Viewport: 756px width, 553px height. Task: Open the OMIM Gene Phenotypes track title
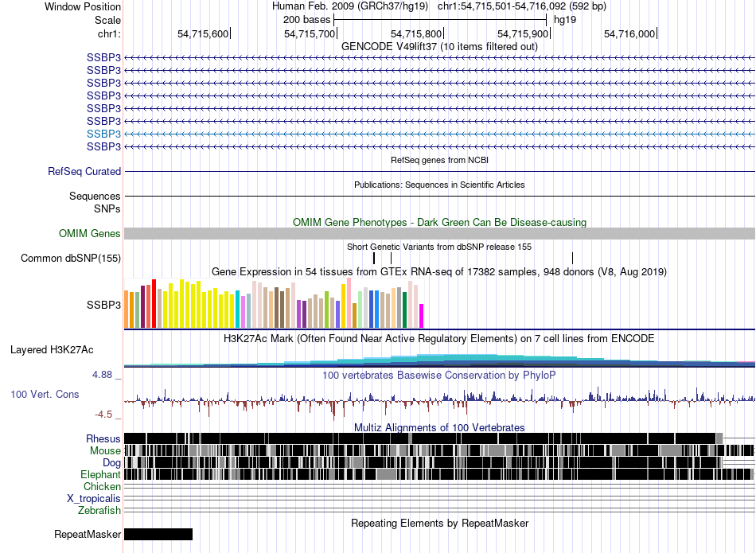[x=439, y=222]
